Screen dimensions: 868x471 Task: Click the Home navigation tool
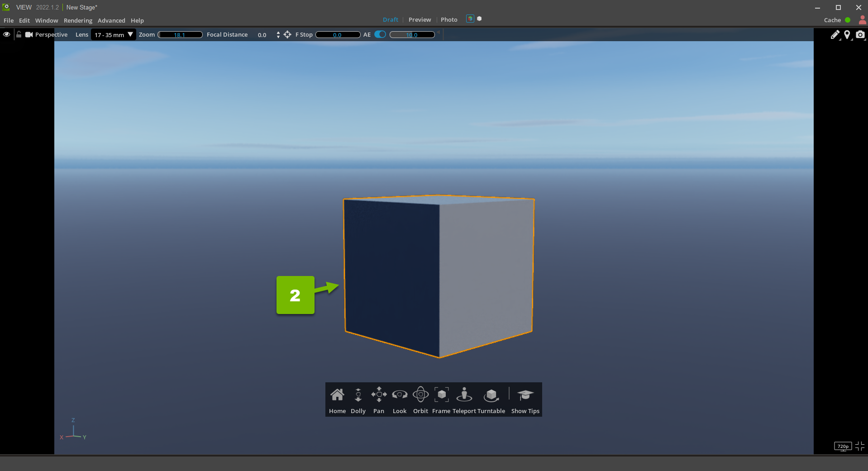click(x=337, y=400)
